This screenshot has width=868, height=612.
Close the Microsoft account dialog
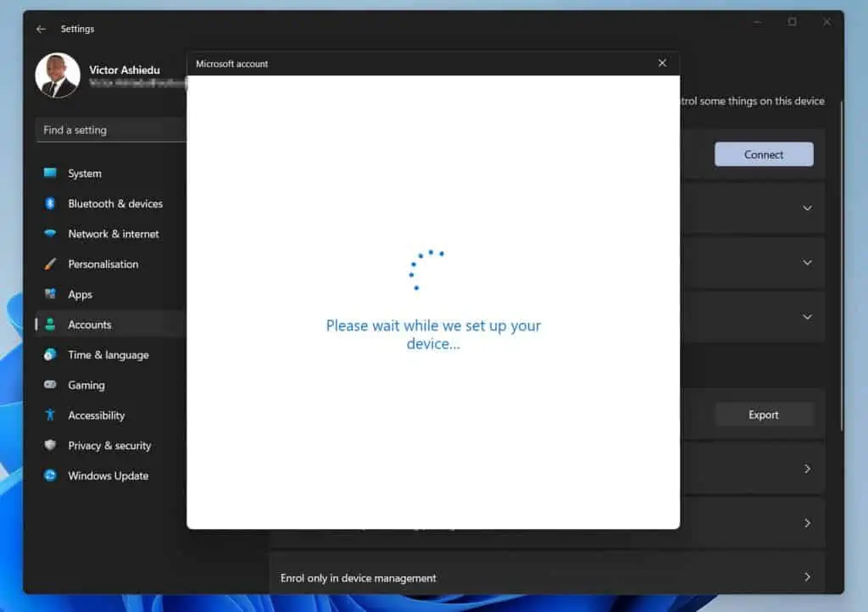[x=662, y=63]
